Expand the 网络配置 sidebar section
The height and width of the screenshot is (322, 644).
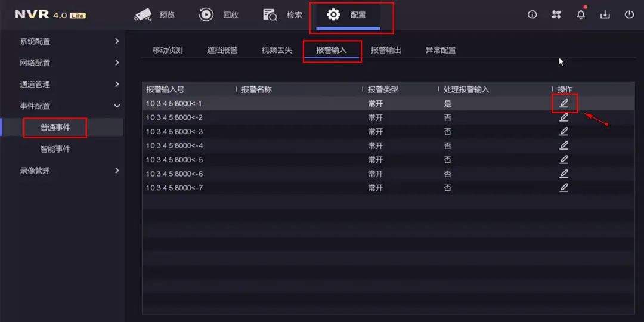coord(70,63)
